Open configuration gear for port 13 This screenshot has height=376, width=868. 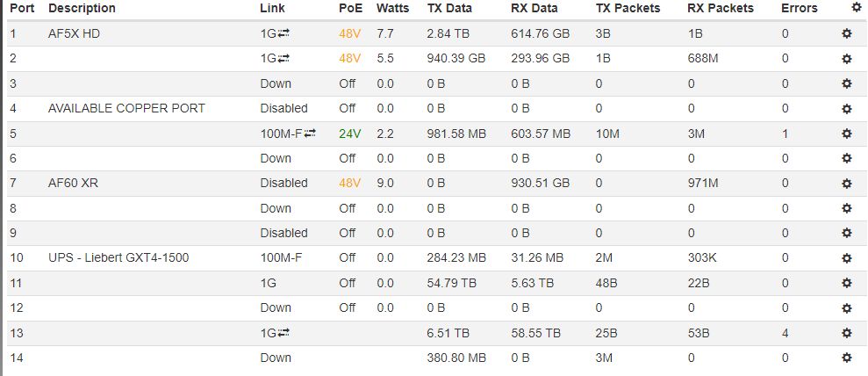(x=847, y=333)
